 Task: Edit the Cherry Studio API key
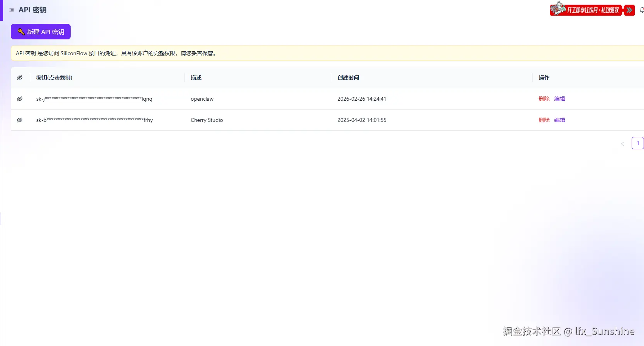tap(559, 120)
